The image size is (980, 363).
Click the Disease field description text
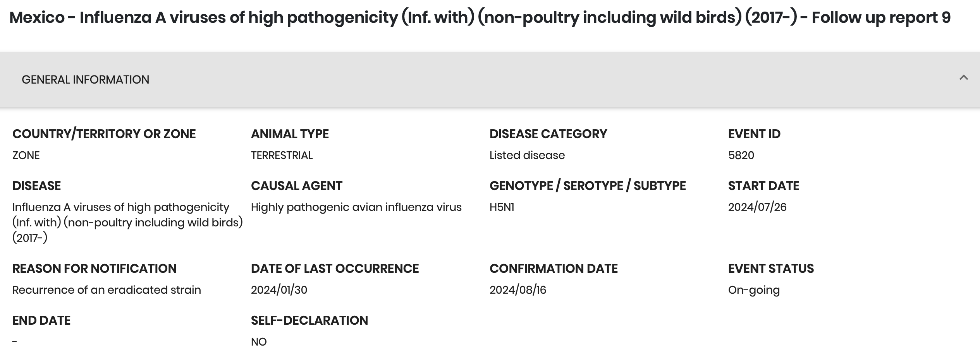click(127, 223)
